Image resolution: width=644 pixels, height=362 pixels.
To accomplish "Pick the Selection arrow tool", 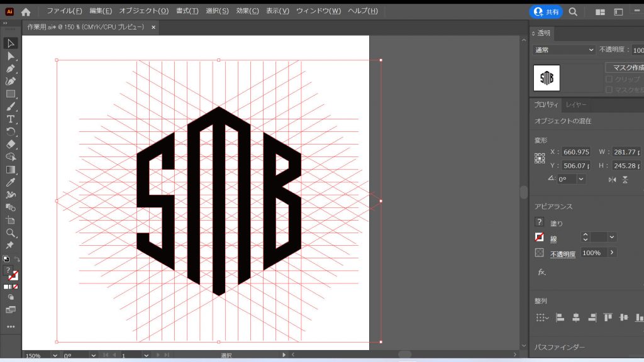I will pyautogui.click(x=11, y=43).
